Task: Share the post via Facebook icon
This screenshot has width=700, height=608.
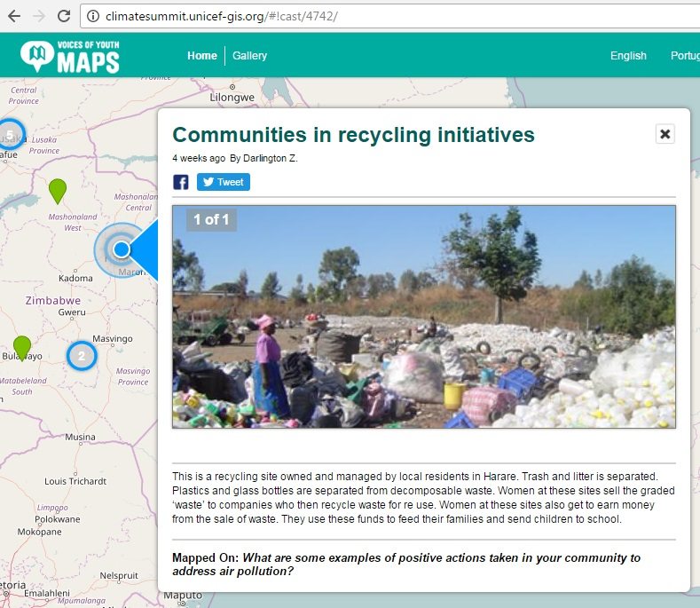Action: click(x=181, y=183)
